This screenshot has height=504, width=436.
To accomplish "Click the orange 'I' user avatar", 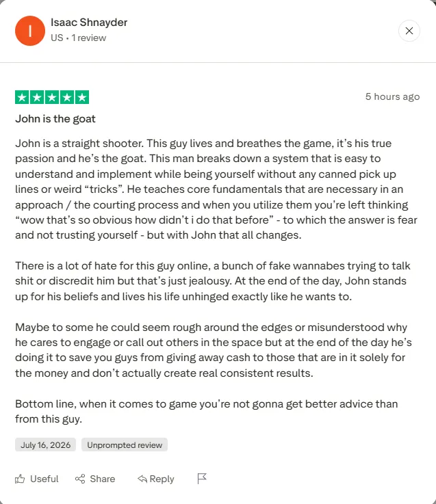I will (30, 31).
